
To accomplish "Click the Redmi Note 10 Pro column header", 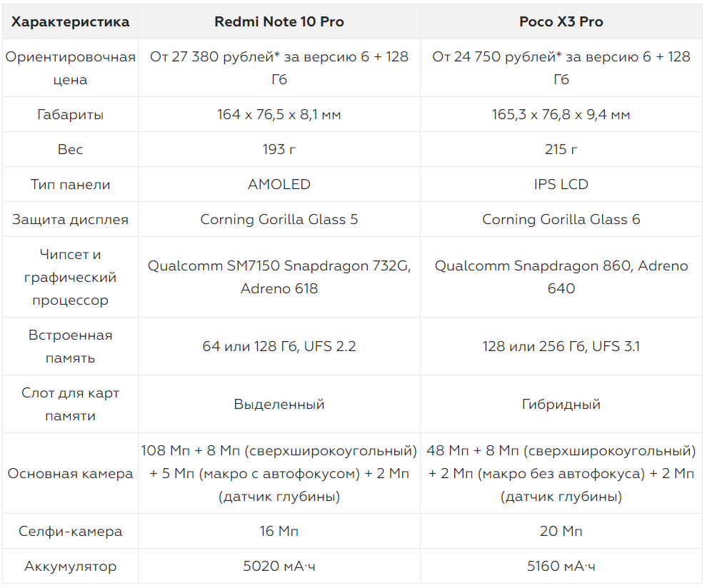I will (279, 21).
